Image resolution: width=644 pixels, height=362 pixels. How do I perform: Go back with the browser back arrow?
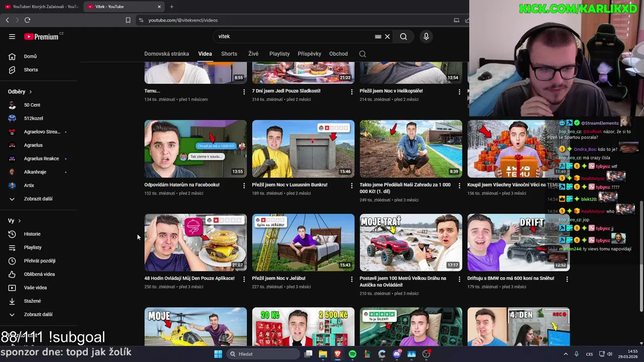point(7,20)
